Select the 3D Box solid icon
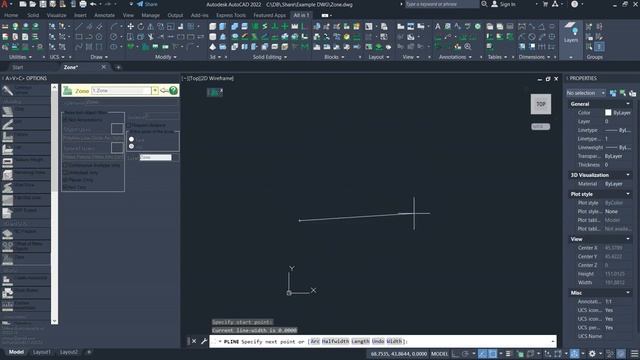Image resolution: width=640 pixels, height=360 pixels. 213,27
